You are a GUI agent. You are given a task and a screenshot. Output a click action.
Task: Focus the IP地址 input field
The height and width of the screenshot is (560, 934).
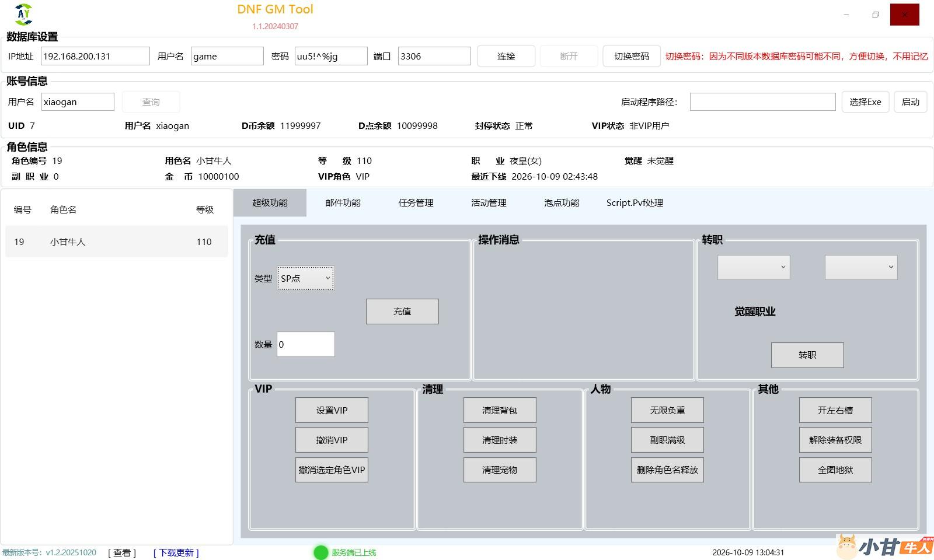(95, 56)
